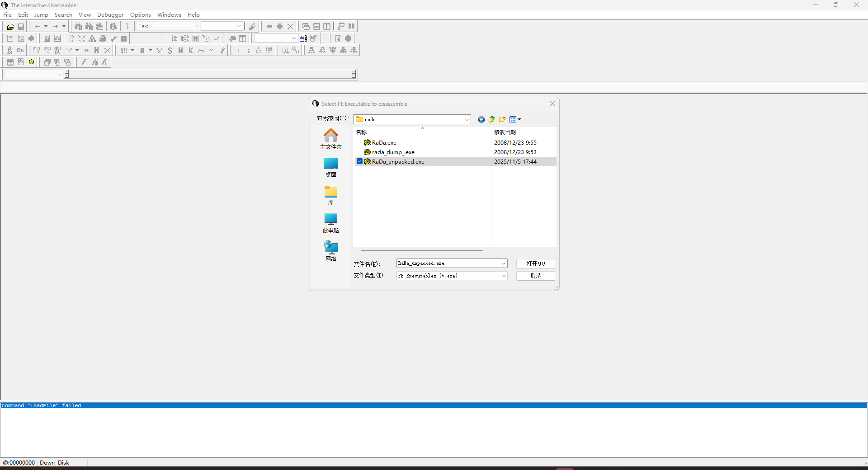Click the plus icon in the top toolbar
This screenshot has width=868, height=470.
pyautogui.click(x=280, y=27)
